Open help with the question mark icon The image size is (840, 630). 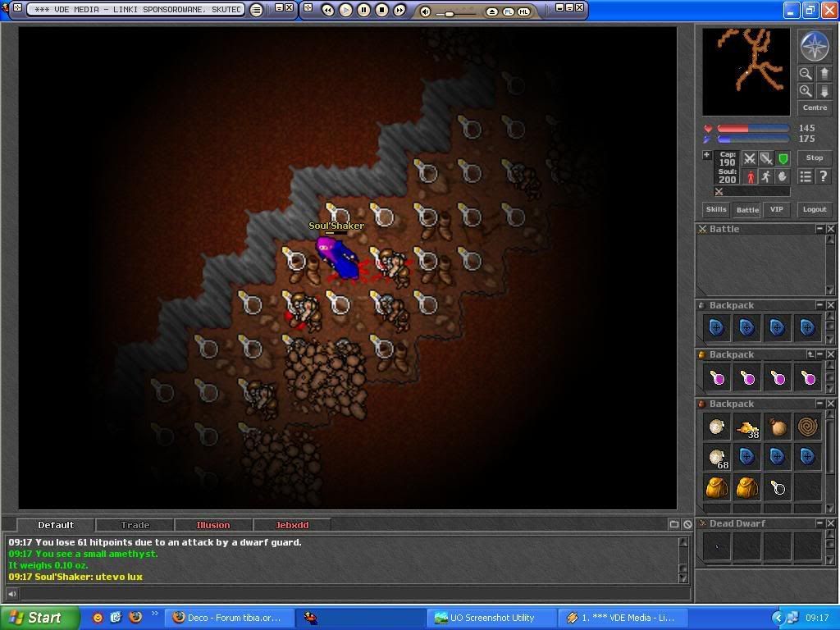click(824, 176)
